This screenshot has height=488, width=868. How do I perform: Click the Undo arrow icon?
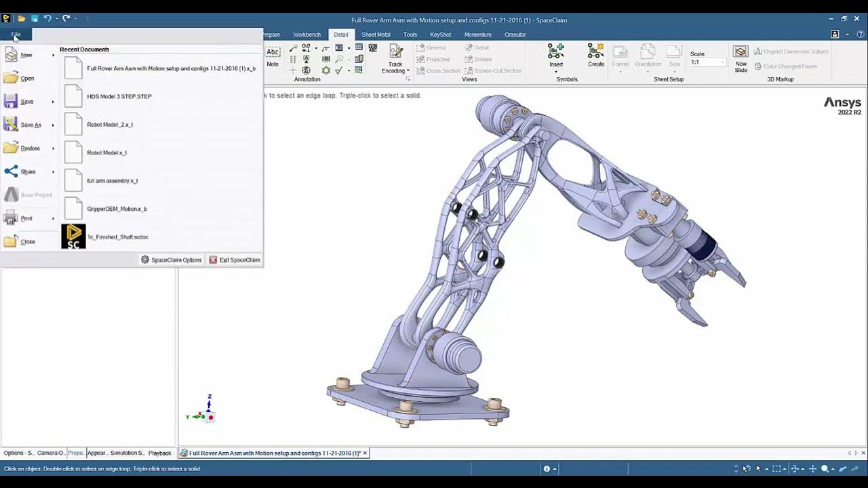(47, 18)
